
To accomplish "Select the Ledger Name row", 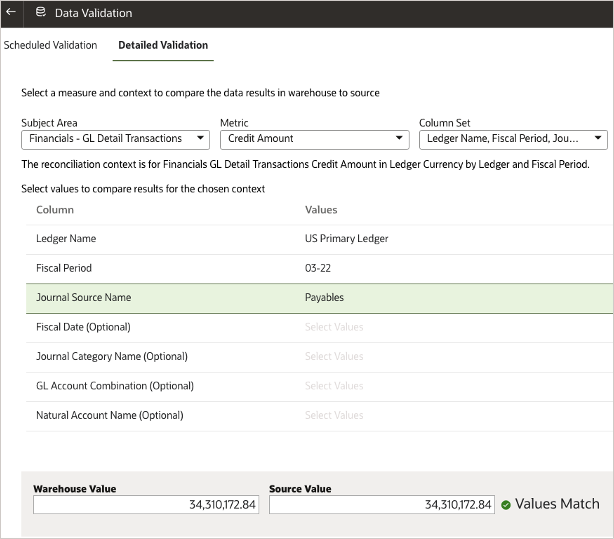I will pyautogui.click(x=66, y=239).
